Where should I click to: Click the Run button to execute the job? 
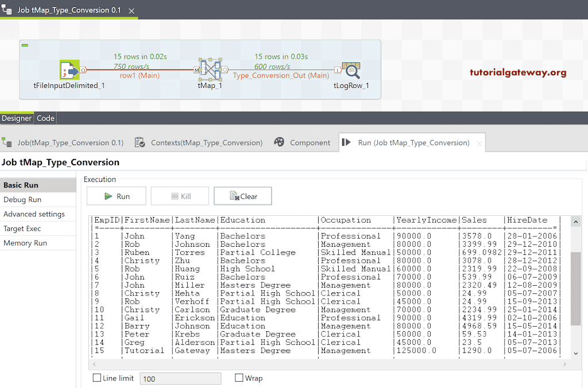pyautogui.click(x=116, y=196)
